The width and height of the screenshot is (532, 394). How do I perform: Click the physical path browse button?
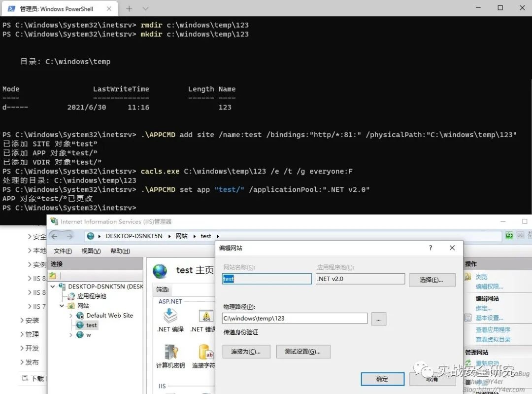(x=379, y=319)
